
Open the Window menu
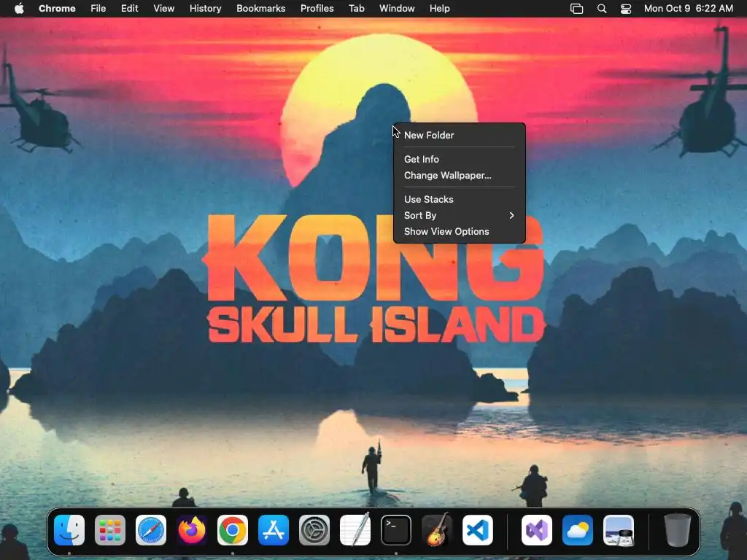(397, 8)
